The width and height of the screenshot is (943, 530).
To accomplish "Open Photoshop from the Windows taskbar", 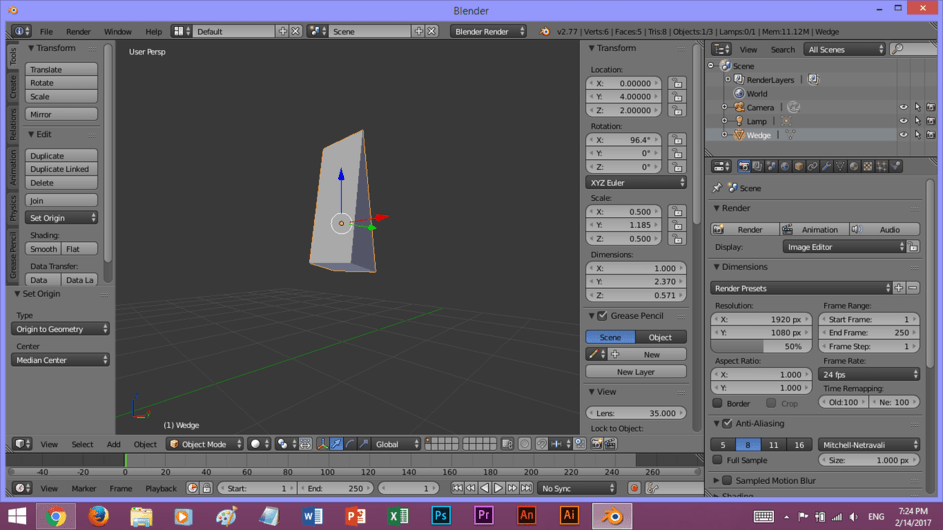I will (x=441, y=516).
